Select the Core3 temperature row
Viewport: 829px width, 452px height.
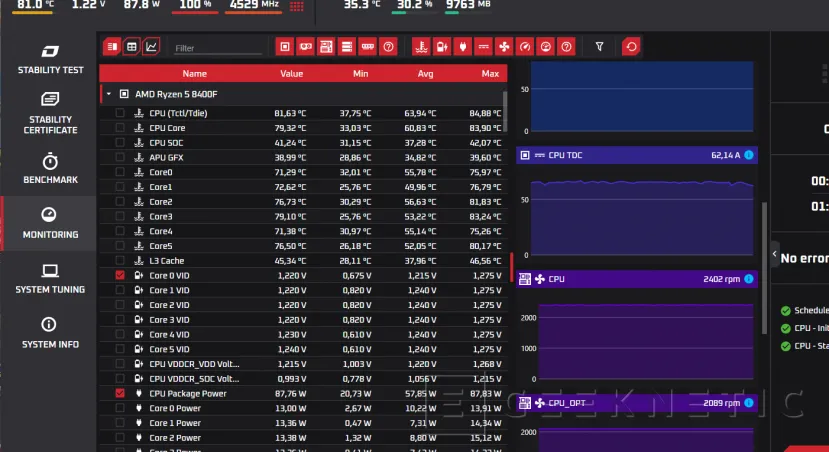point(303,216)
